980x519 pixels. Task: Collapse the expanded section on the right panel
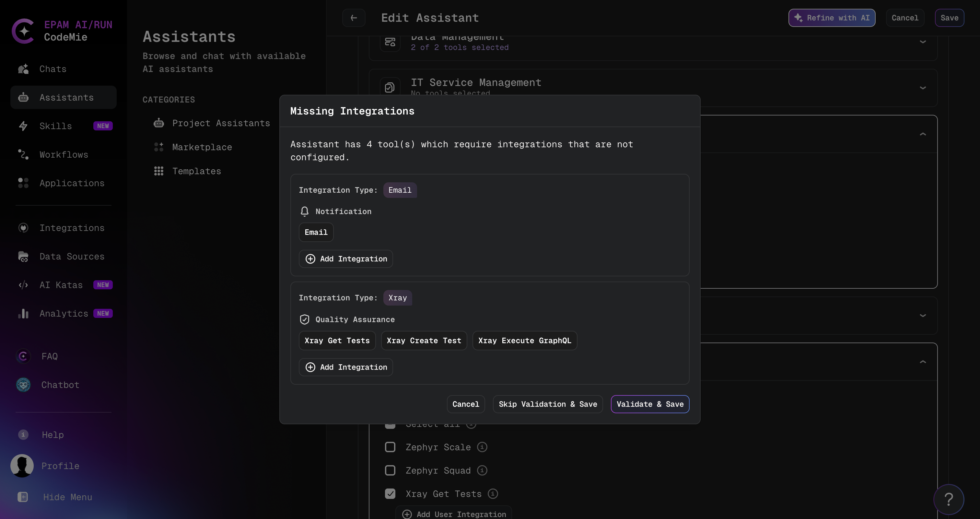923,133
